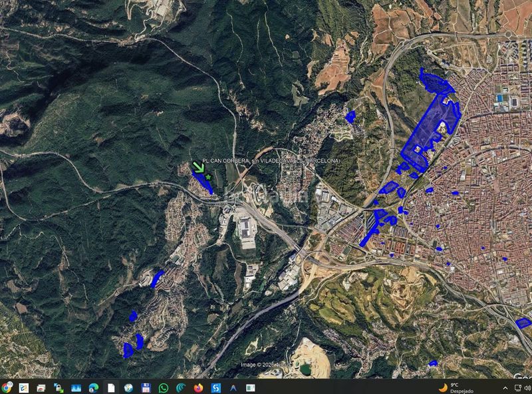Show hidden system tray icons chevron
Screen dimensions: 532x394
coord(505,388)
